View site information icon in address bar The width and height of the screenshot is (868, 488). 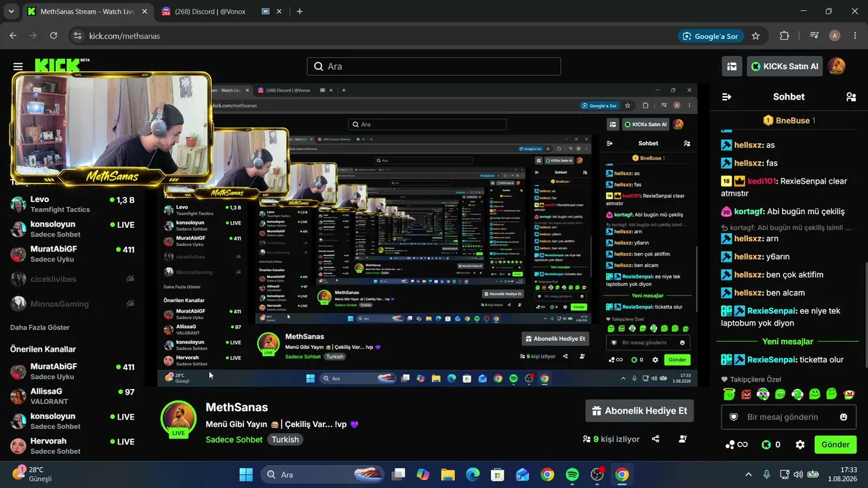(77, 36)
